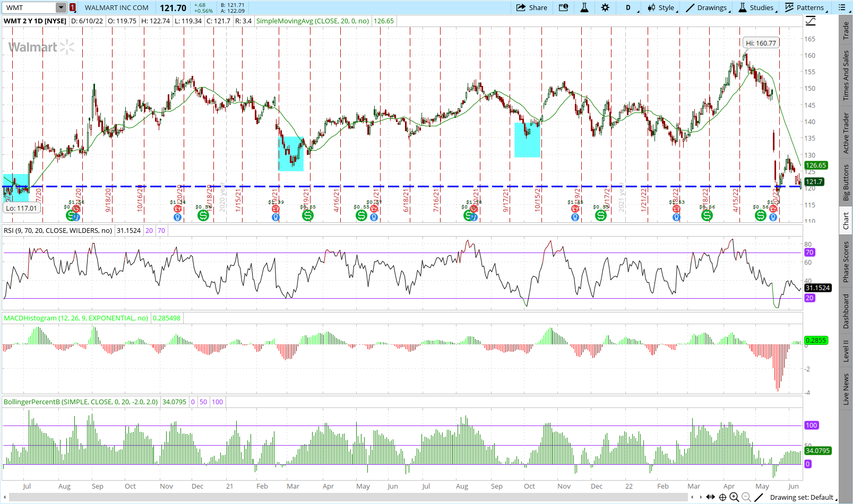Viewport: 853px width, 504px height.
Task: Select the cyan rectangle drawing near March 2021
Action: pos(291,154)
